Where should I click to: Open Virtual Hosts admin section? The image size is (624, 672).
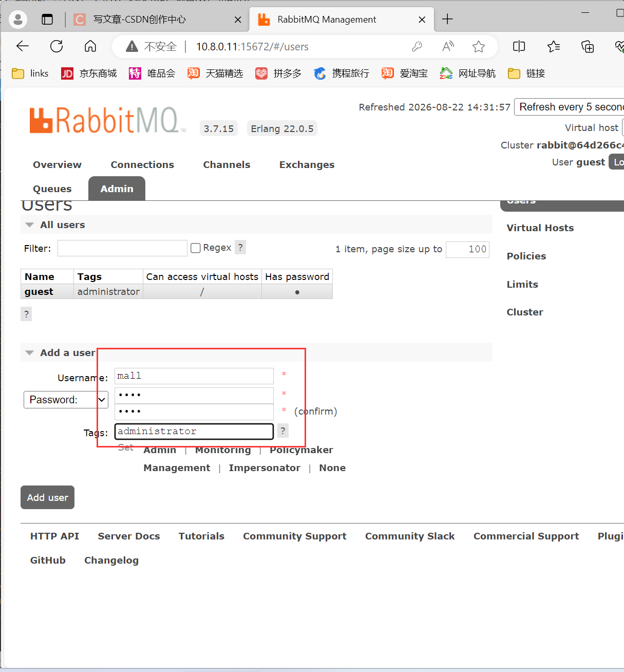pos(540,228)
